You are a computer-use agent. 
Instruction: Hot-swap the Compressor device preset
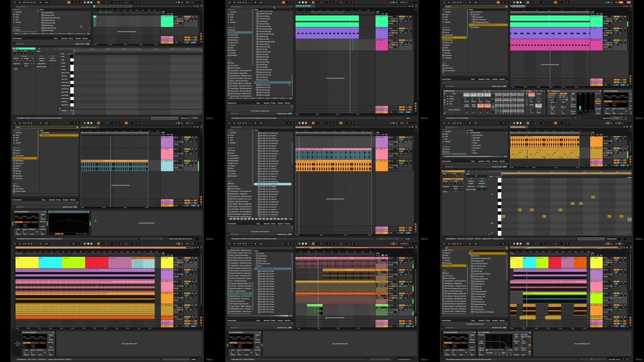(x=598, y=91)
